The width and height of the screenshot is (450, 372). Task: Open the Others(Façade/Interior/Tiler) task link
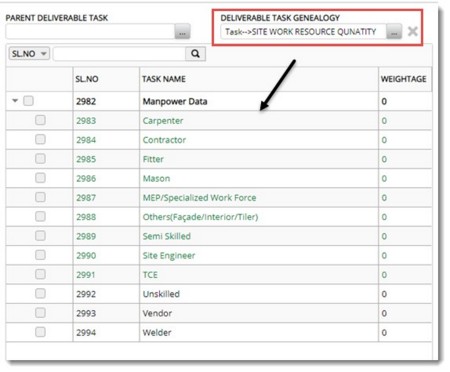coord(200,217)
